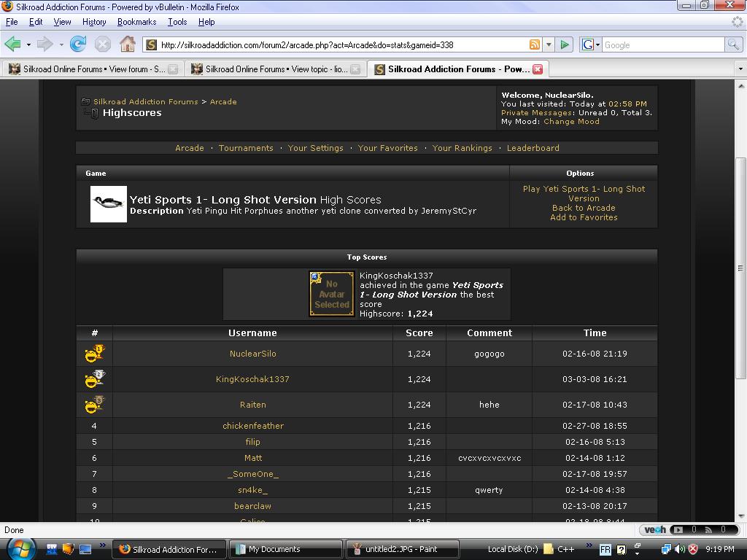The image size is (747, 560).
Task: Click the Stop loading button
Action: 102,44
